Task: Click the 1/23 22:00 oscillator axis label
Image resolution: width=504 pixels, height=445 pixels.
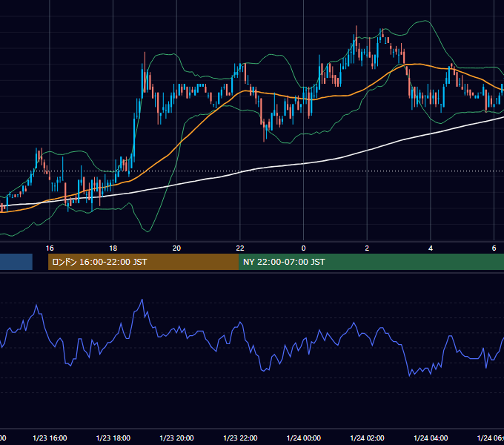Action: click(240, 438)
